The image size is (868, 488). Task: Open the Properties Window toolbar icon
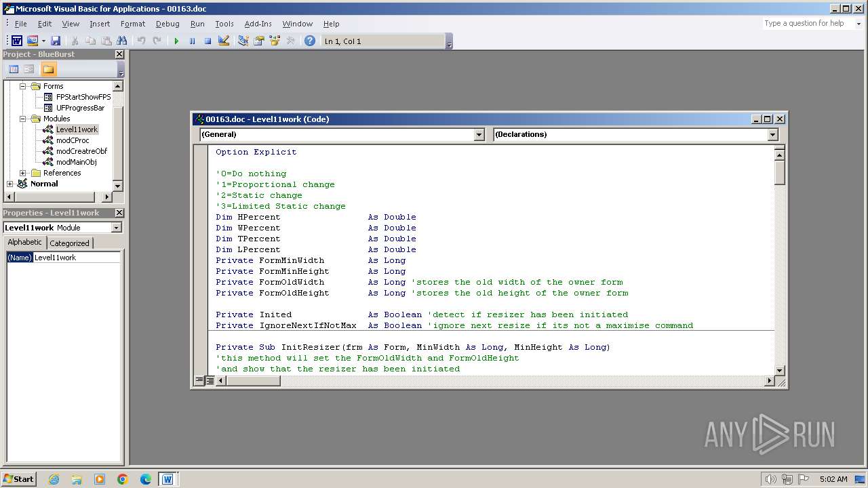coord(258,41)
